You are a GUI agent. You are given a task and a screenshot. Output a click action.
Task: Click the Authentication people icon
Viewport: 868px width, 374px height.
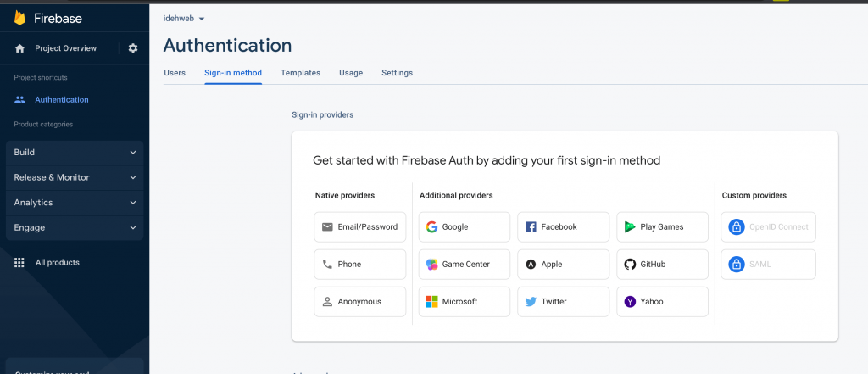coord(20,100)
